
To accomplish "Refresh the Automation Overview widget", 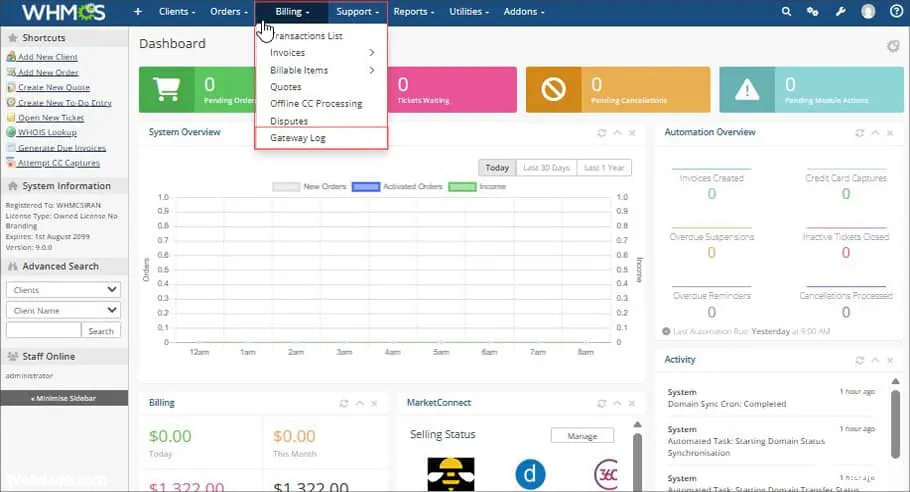I will (x=860, y=133).
